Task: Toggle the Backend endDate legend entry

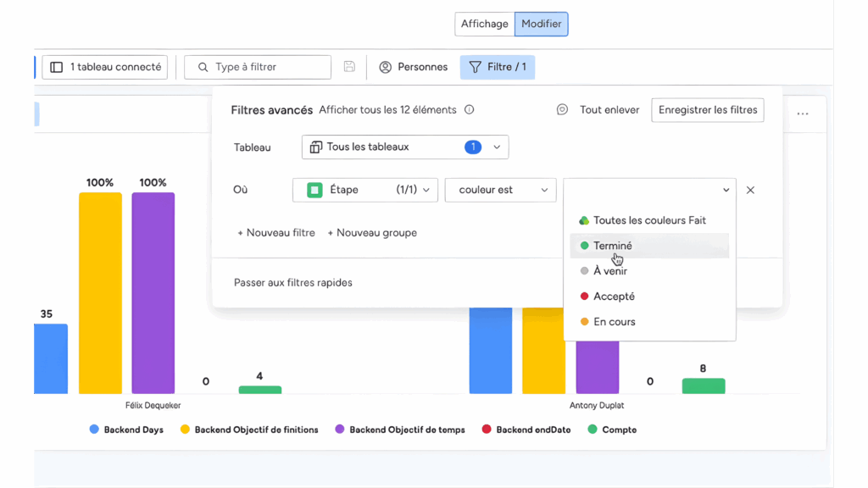Action: coord(526,430)
